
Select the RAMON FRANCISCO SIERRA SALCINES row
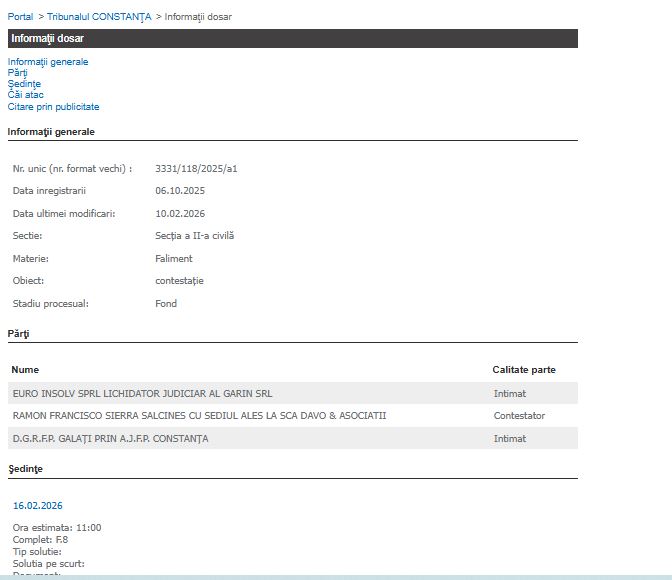coord(199,416)
